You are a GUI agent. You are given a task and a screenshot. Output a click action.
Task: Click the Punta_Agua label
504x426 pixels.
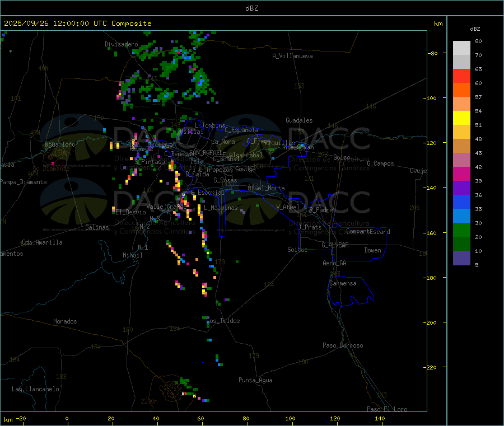pos(255,381)
